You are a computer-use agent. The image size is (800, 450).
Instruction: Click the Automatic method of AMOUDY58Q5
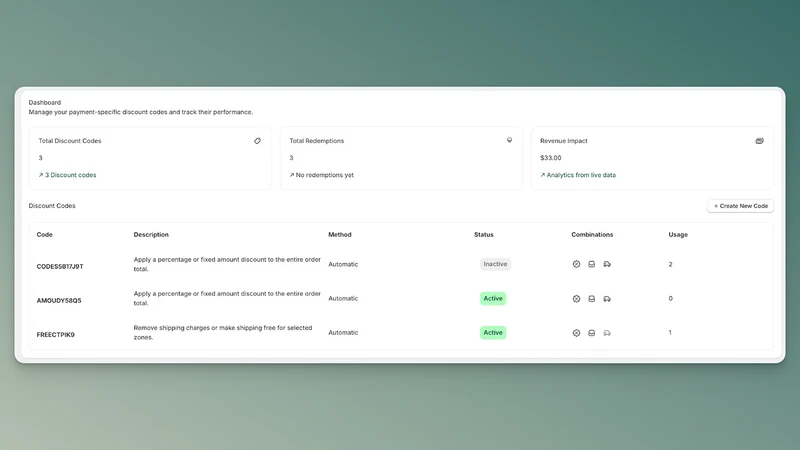click(343, 298)
